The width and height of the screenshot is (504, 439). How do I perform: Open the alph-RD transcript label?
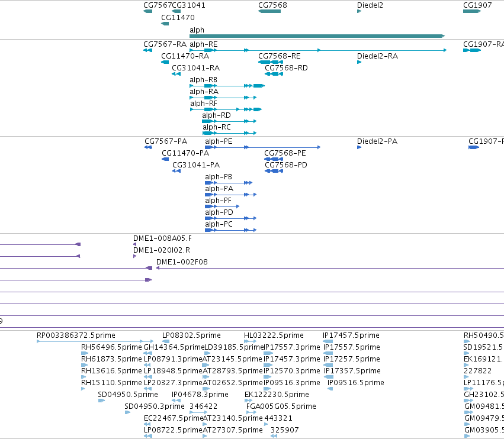point(216,115)
